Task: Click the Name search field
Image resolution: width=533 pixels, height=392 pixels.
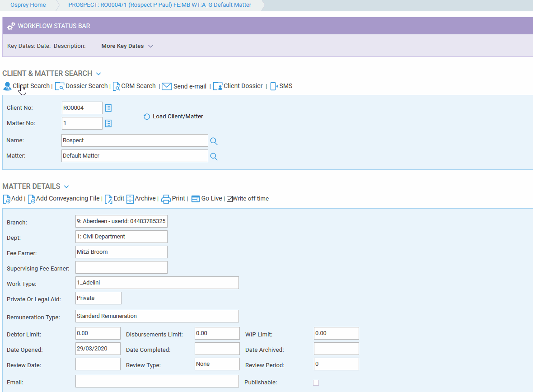Action: 135,140
